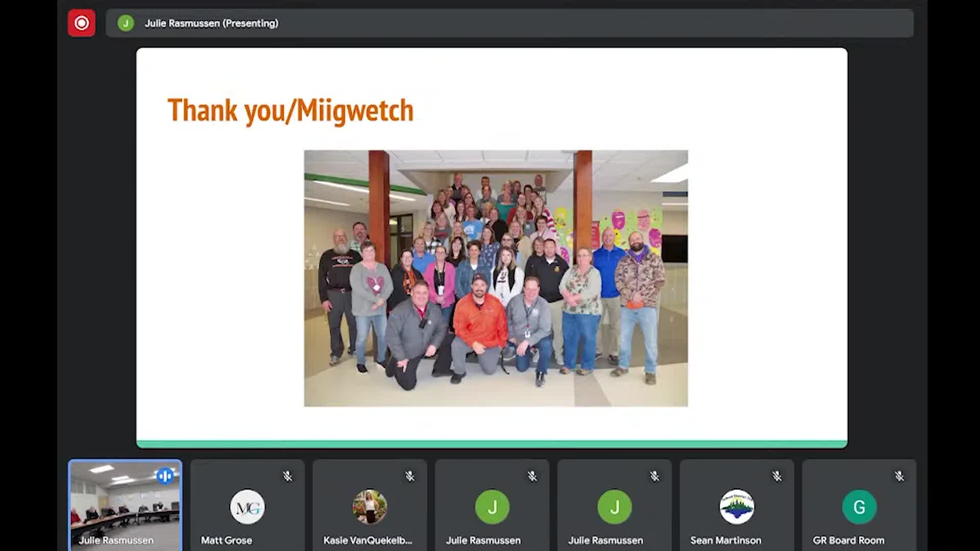980x551 pixels.
Task: Click the Matt Grose name label
Action: (226, 540)
